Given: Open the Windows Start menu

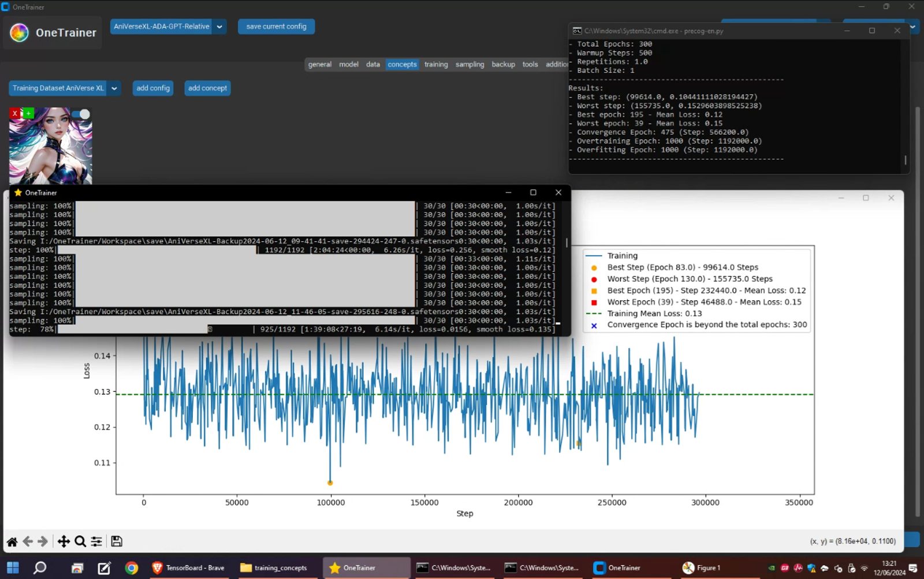Looking at the screenshot, I should (x=13, y=568).
